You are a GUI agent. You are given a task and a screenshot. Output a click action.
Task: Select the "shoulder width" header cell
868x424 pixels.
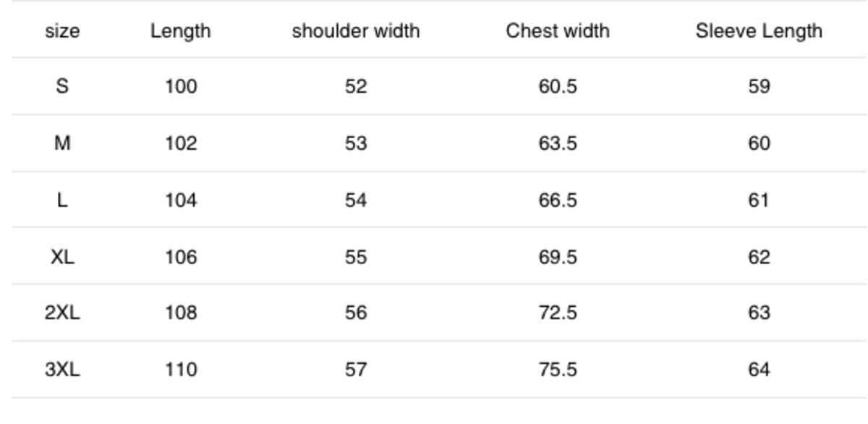pyautogui.click(x=355, y=31)
